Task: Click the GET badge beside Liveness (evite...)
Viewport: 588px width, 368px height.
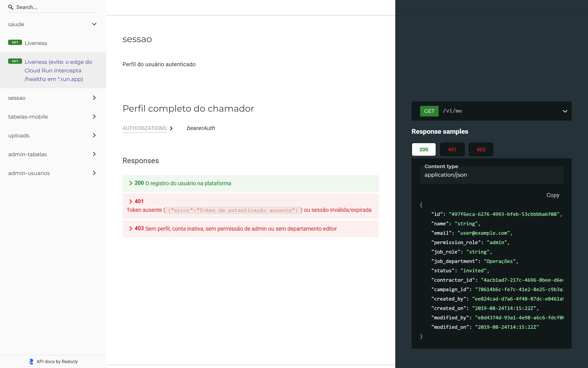Action: pos(15,61)
